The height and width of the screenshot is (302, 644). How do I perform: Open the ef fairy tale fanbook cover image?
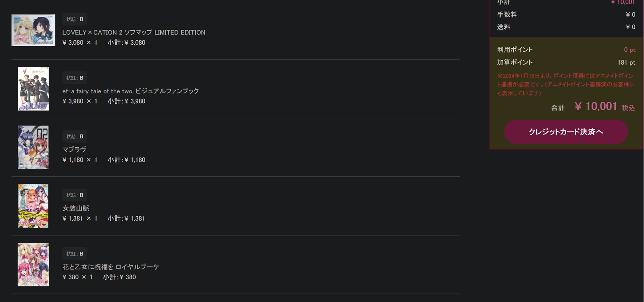[x=33, y=89]
